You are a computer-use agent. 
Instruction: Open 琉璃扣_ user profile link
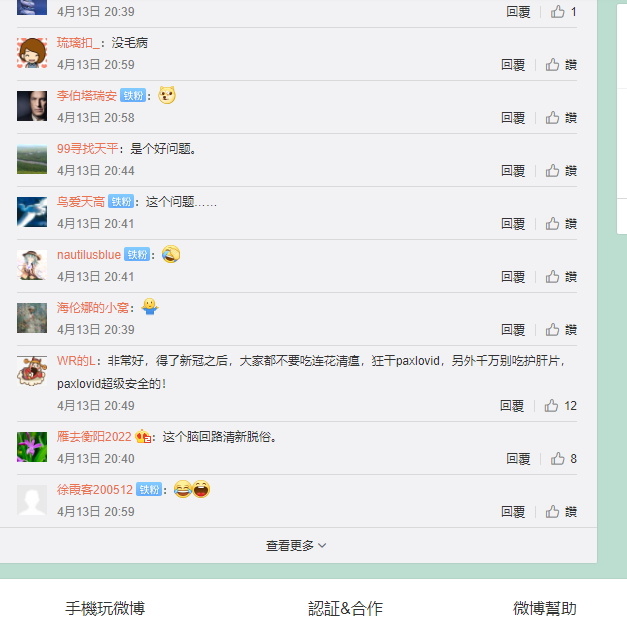coord(78,43)
